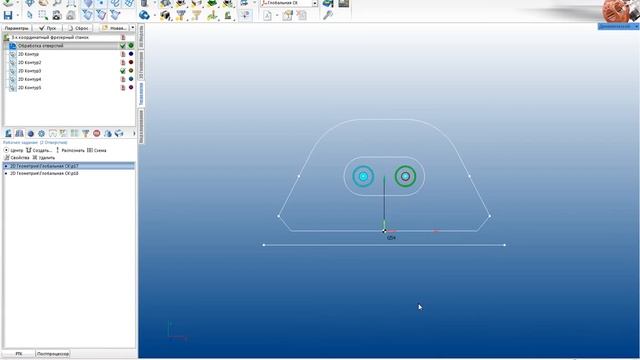Toggle the status mark on the 2D Контур5 row
This screenshot has width=640, height=360.
tap(122, 87)
